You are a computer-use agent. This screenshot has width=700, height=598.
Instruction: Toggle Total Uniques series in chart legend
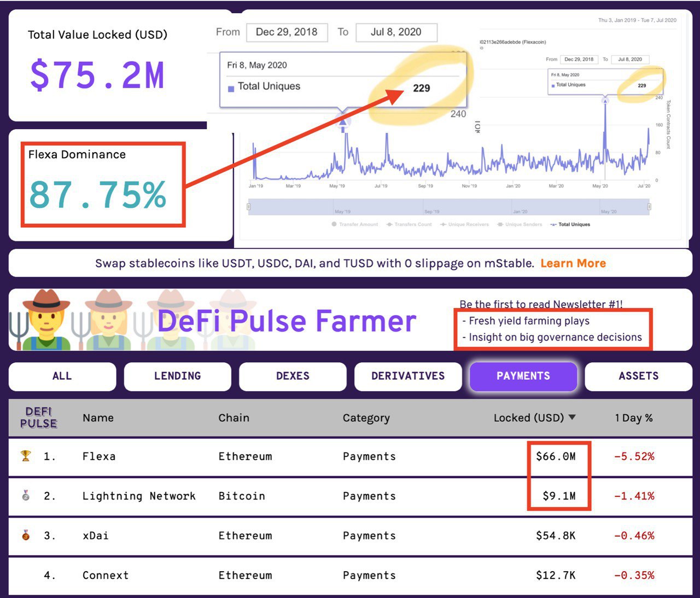tap(570, 224)
